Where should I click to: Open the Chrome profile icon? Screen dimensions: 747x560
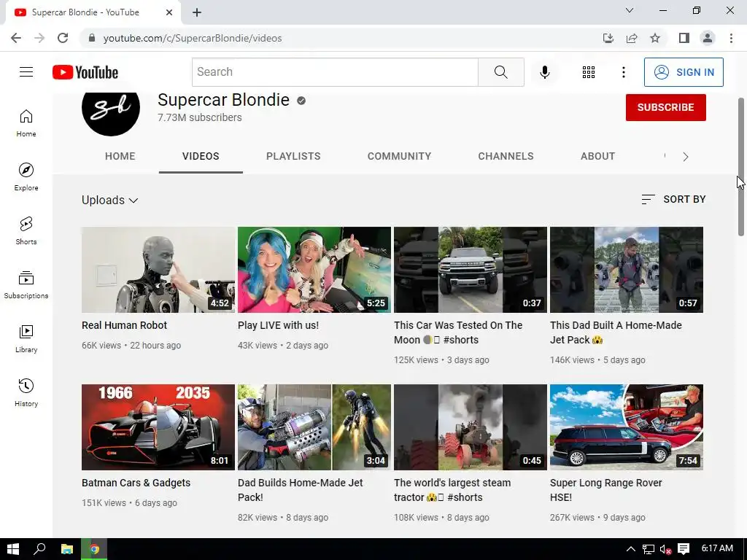(708, 38)
